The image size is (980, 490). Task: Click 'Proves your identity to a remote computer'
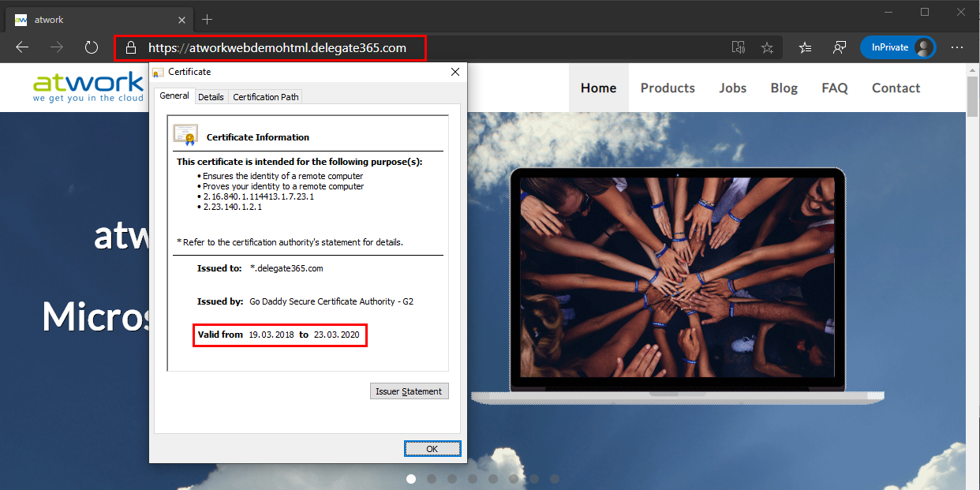click(283, 186)
